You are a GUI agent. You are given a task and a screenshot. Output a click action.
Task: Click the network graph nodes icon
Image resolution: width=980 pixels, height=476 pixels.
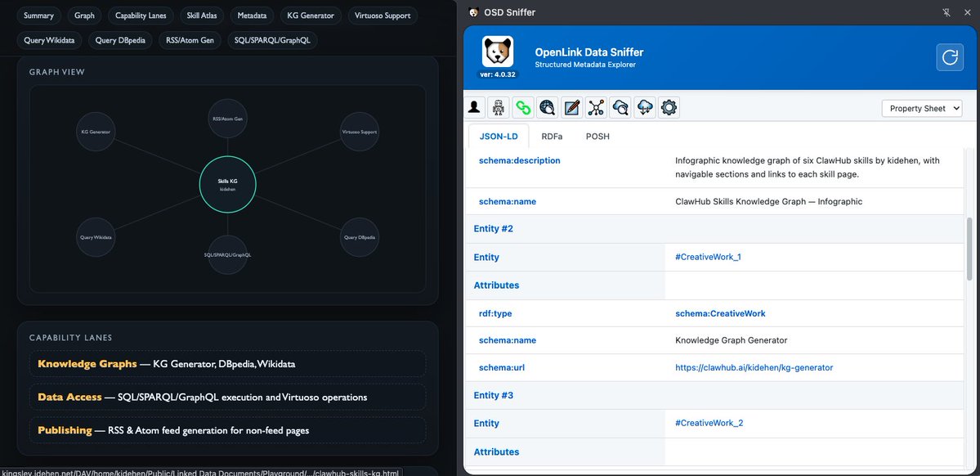click(596, 108)
